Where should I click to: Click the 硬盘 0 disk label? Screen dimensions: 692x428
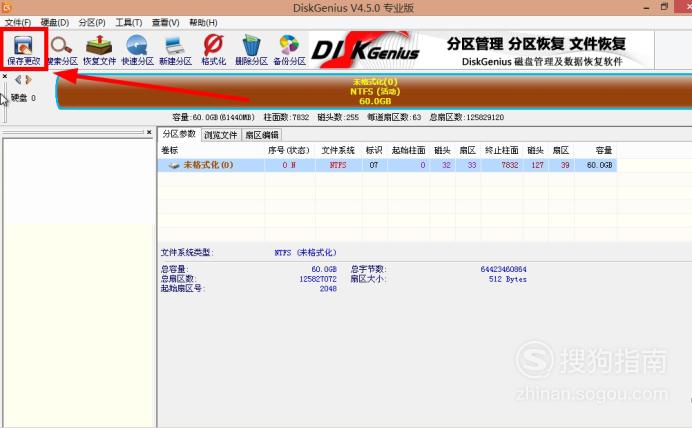click(23, 98)
